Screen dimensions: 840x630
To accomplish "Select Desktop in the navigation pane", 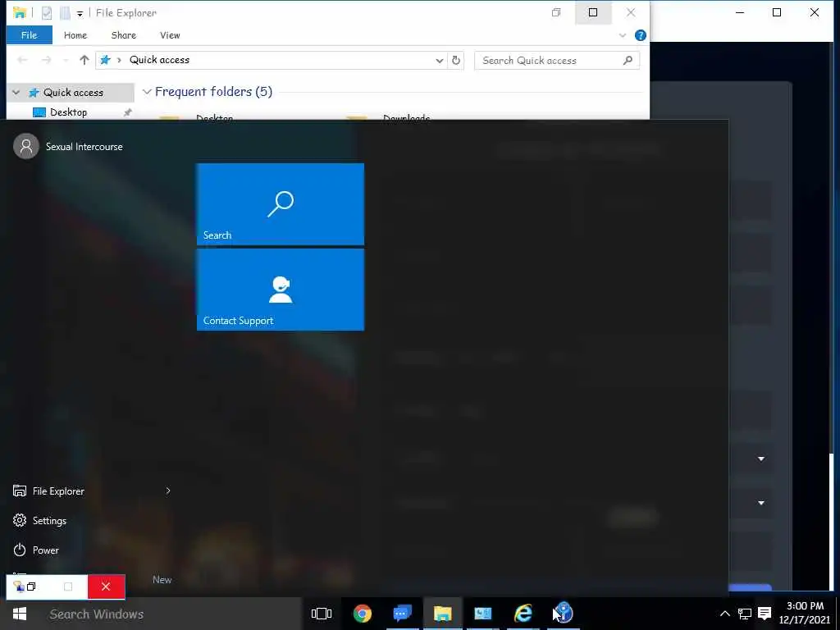I will (x=68, y=112).
